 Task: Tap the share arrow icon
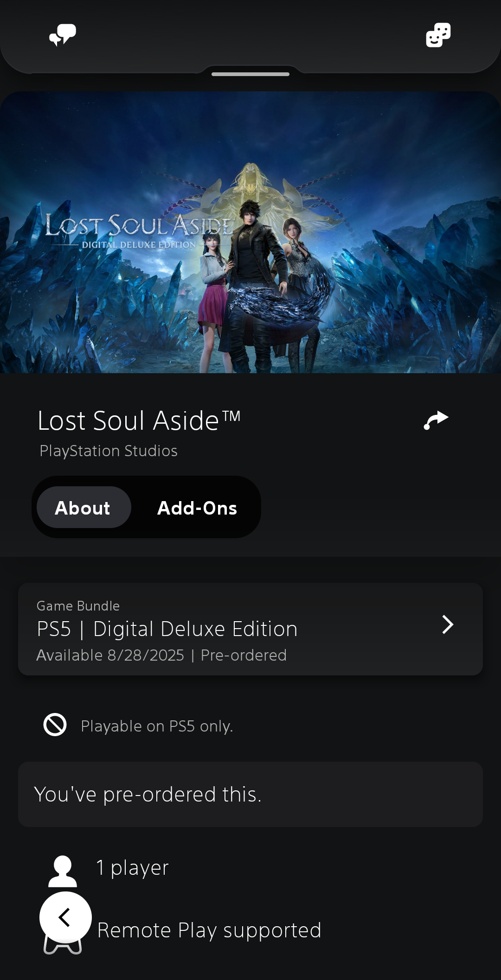(436, 420)
